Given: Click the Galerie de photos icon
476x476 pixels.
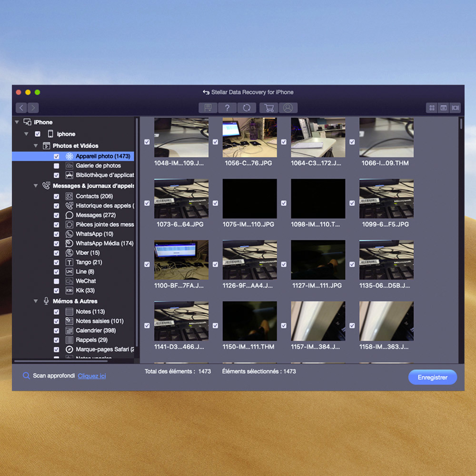Looking at the screenshot, I should [x=69, y=166].
